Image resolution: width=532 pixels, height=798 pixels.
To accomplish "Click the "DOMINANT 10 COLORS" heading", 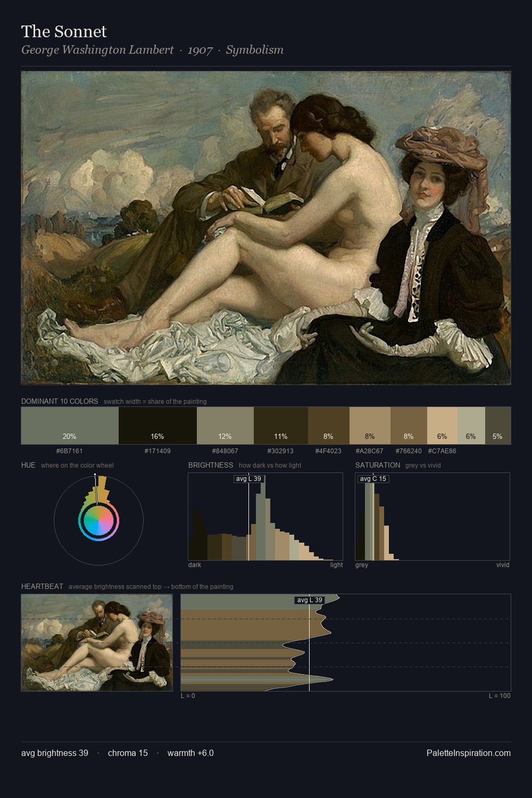I will [x=60, y=401].
